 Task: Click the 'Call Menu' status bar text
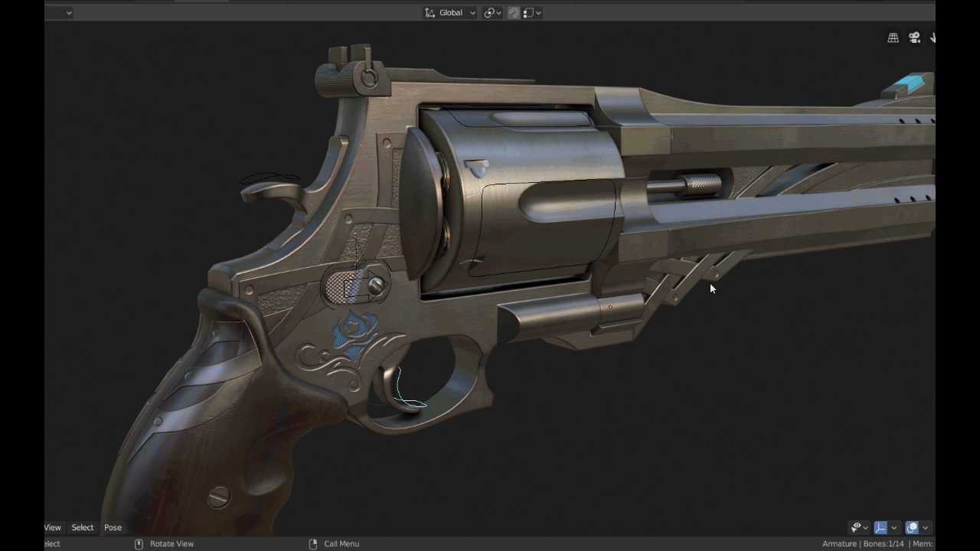pos(341,544)
